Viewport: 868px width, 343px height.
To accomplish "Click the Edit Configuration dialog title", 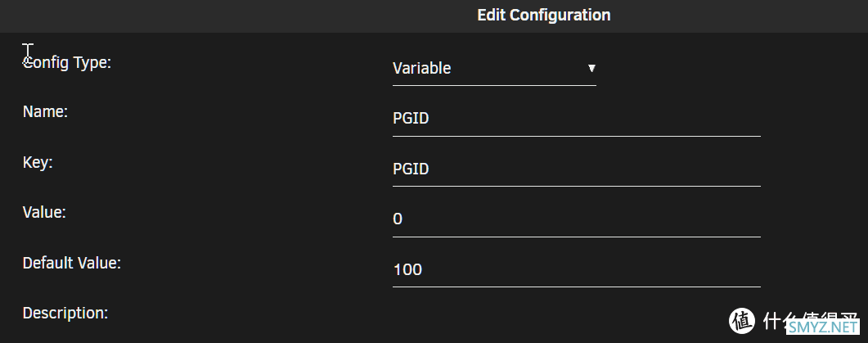I will pyautogui.click(x=543, y=15).
